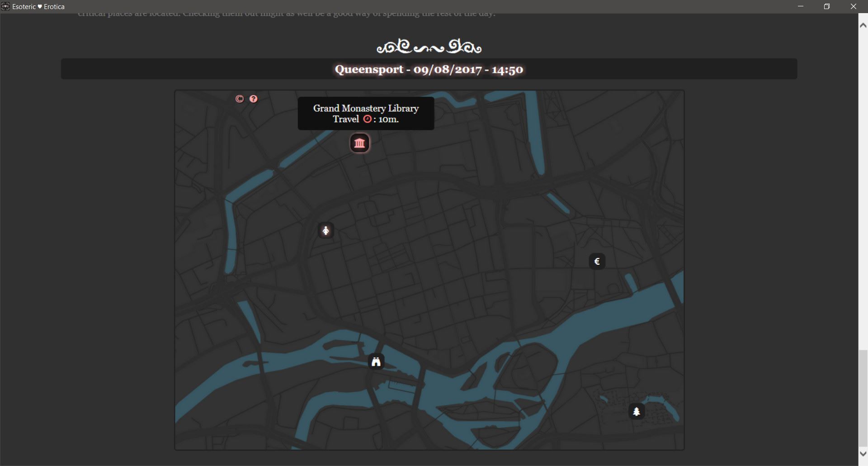The height and width of the screenshot is (466, 868).
Task: Select the female figure map marker
Action: [x=325, y=231]
